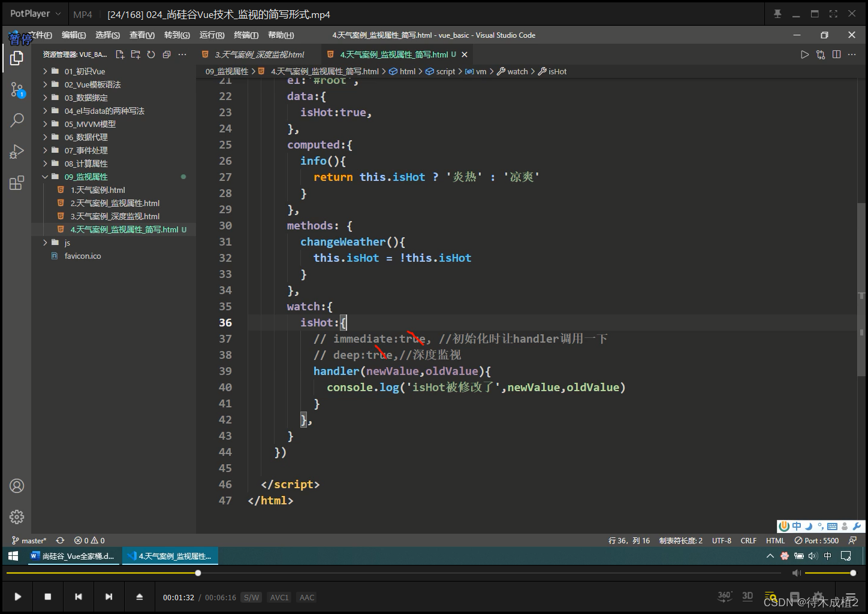Show errors and warnings count

(89, 540)
